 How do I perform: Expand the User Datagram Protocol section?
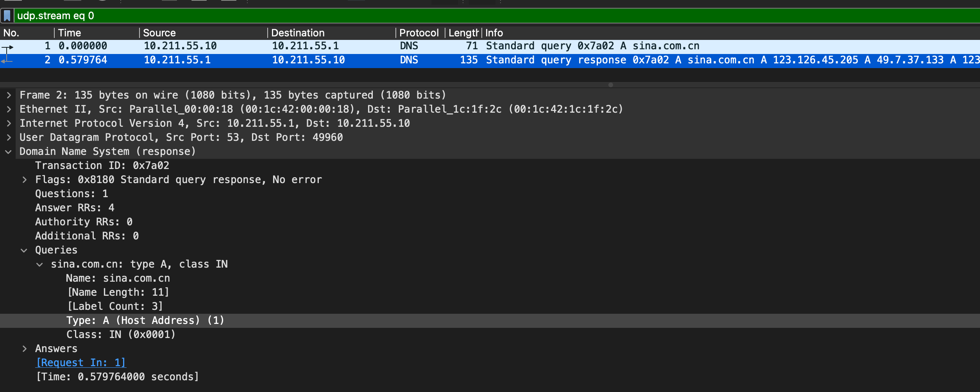9,137
